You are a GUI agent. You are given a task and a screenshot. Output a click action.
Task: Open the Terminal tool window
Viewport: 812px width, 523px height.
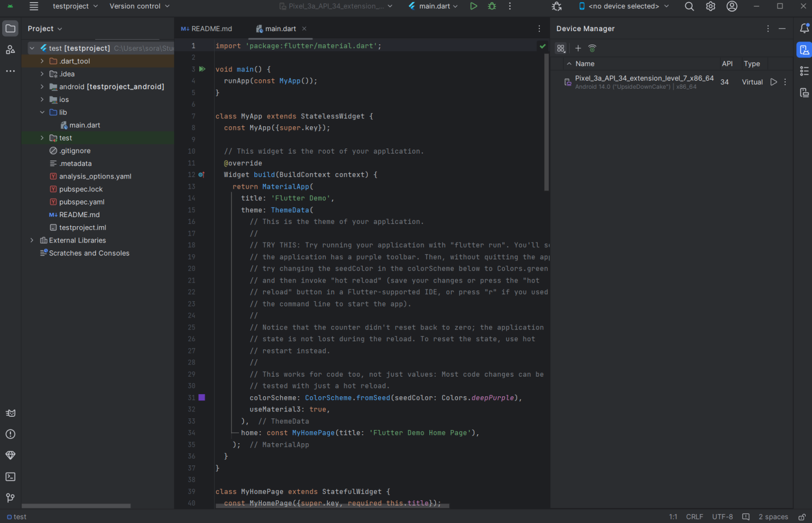[x=10, y=477]
